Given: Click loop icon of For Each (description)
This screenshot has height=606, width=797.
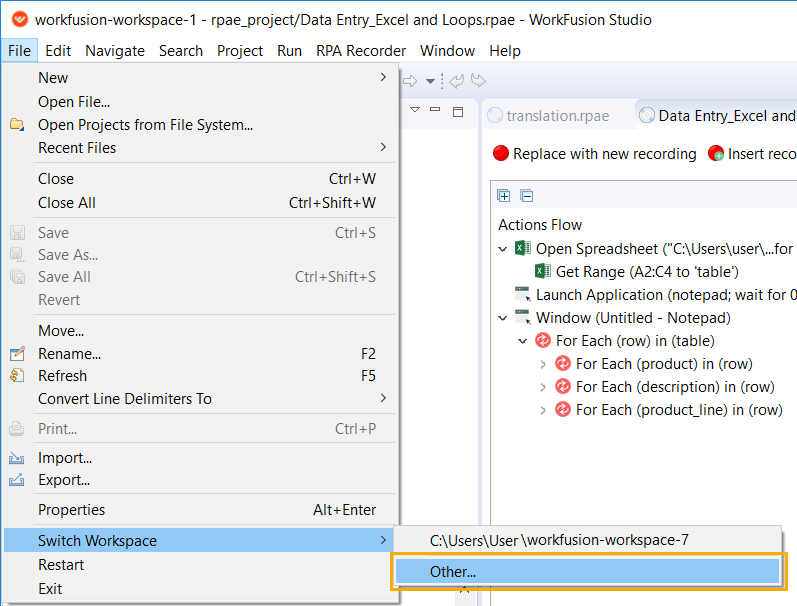Looking at the screenshot, I should point(563,386).
